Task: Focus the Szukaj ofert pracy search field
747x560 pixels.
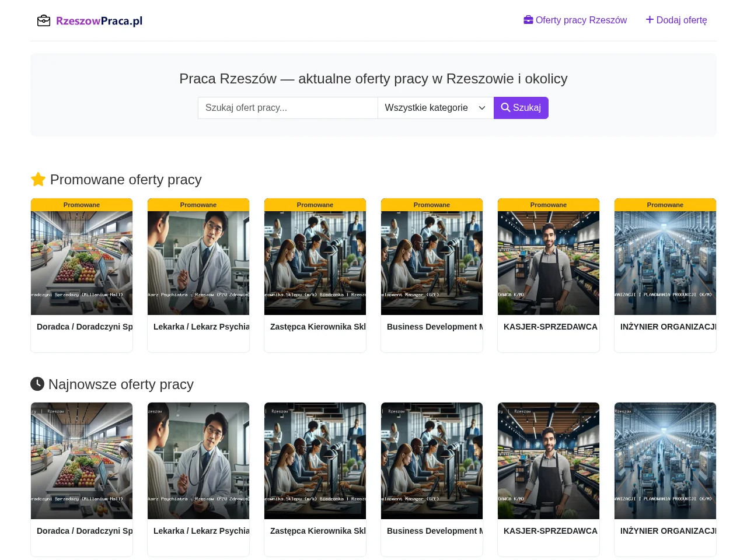Action: (288, 108)
